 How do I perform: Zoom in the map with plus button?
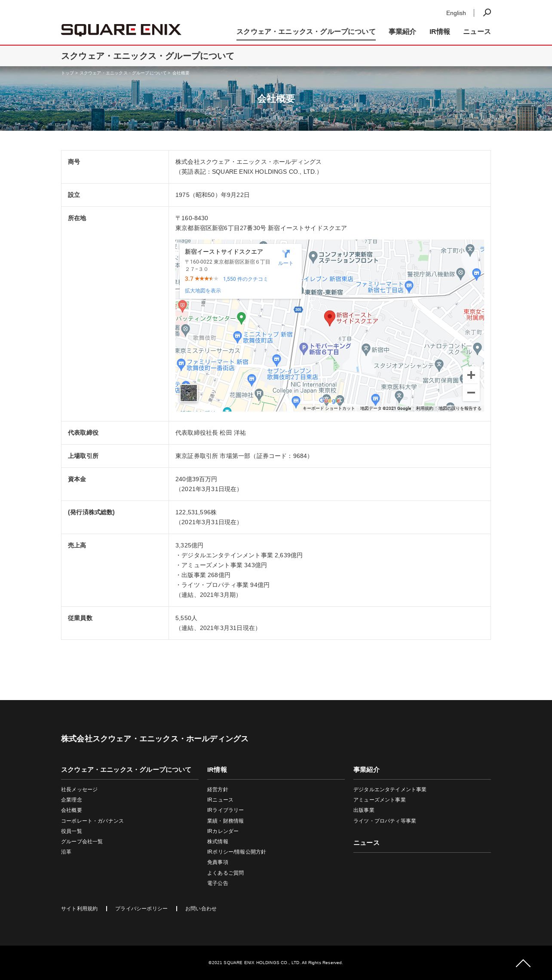[x=471, y=375]
